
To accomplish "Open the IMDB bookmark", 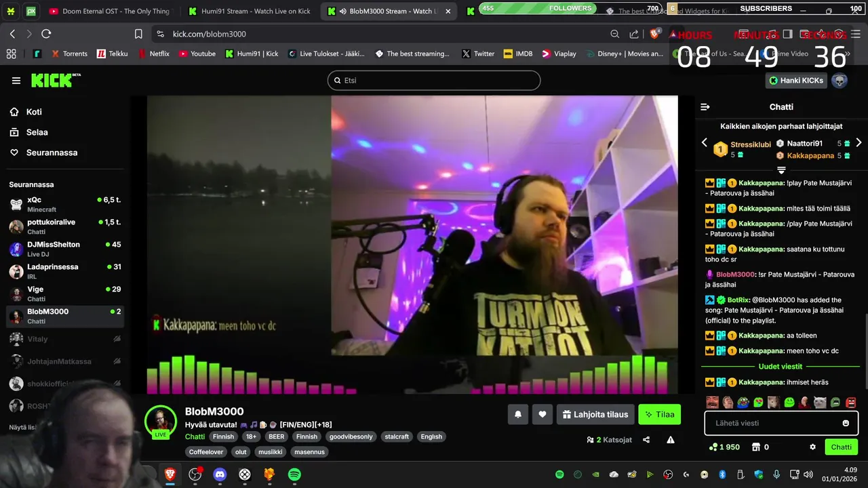I will point(518,54).
